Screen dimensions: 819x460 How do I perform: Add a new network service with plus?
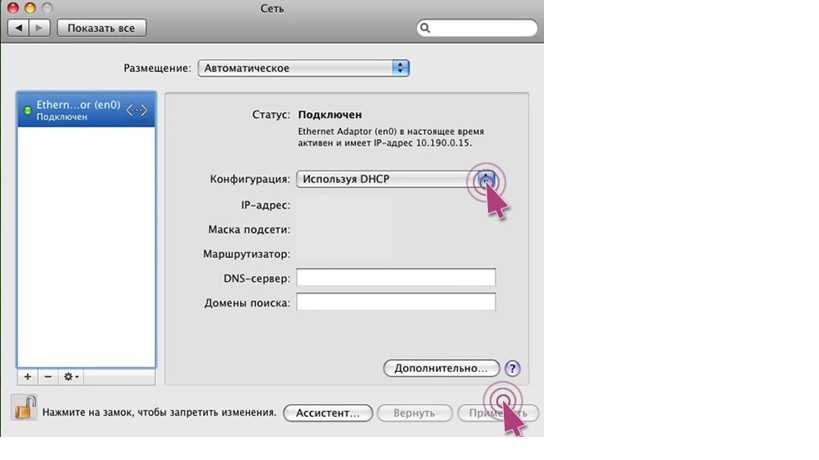click(x=27, y=377)
